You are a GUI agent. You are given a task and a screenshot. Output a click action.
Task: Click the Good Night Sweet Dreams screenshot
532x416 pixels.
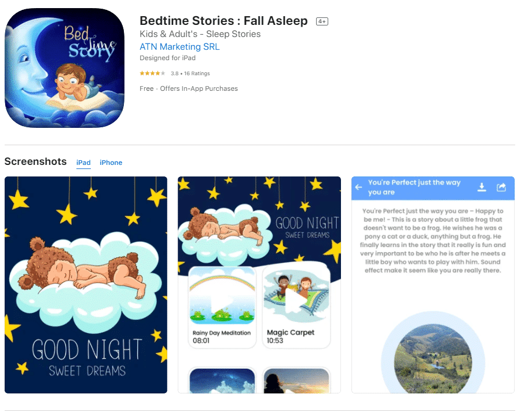point(86,284)
